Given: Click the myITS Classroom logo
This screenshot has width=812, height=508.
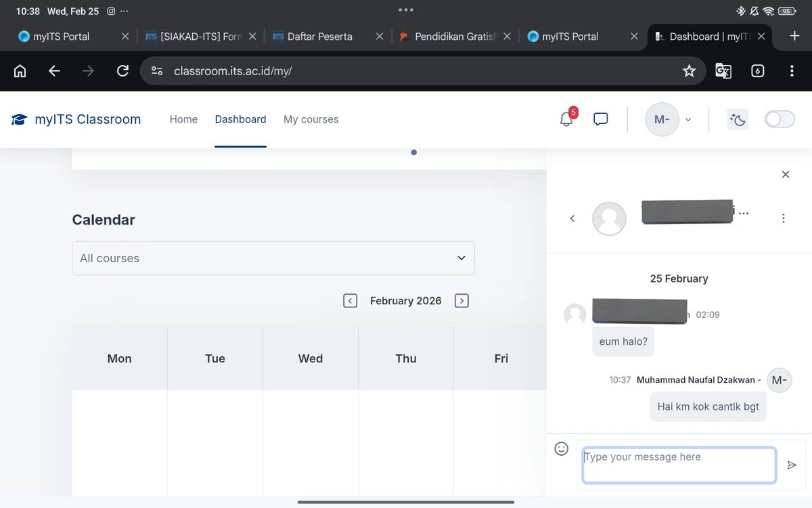Looking at the screenshot, I should [76, 119].
